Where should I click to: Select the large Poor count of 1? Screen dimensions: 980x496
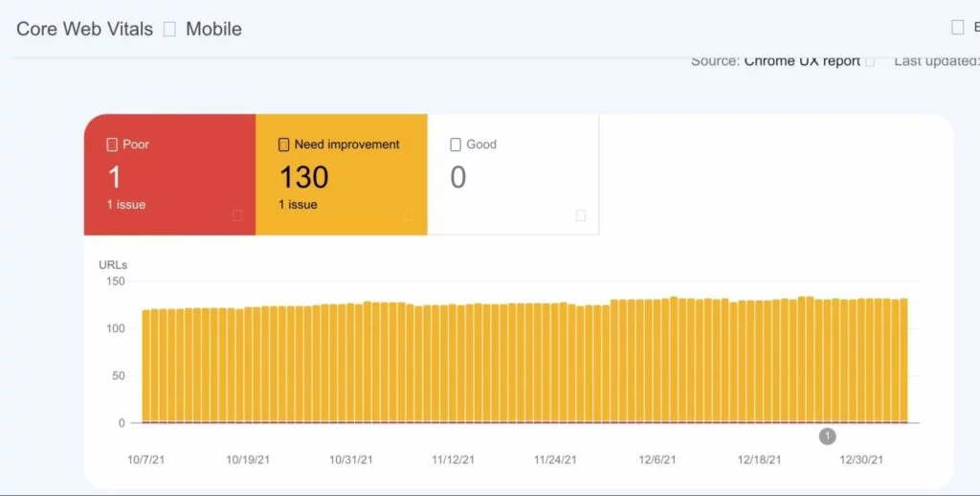[115, 177]
